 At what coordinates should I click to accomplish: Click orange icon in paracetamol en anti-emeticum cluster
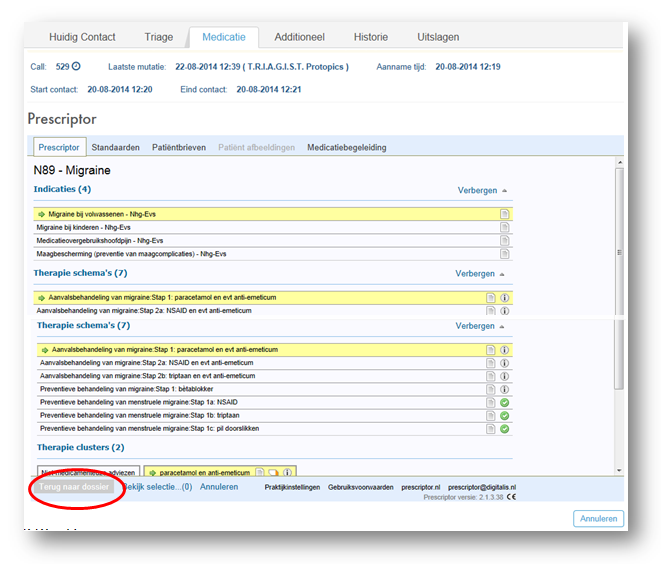[x=274, y=473]
